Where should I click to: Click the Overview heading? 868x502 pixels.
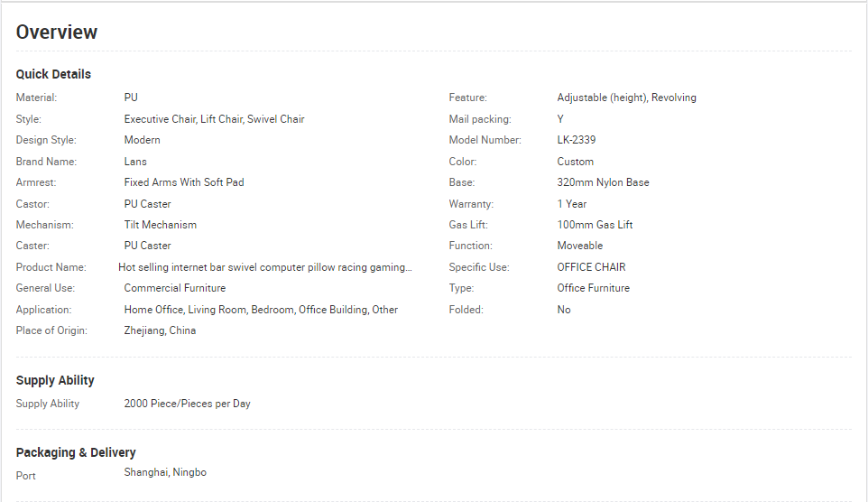57,33
